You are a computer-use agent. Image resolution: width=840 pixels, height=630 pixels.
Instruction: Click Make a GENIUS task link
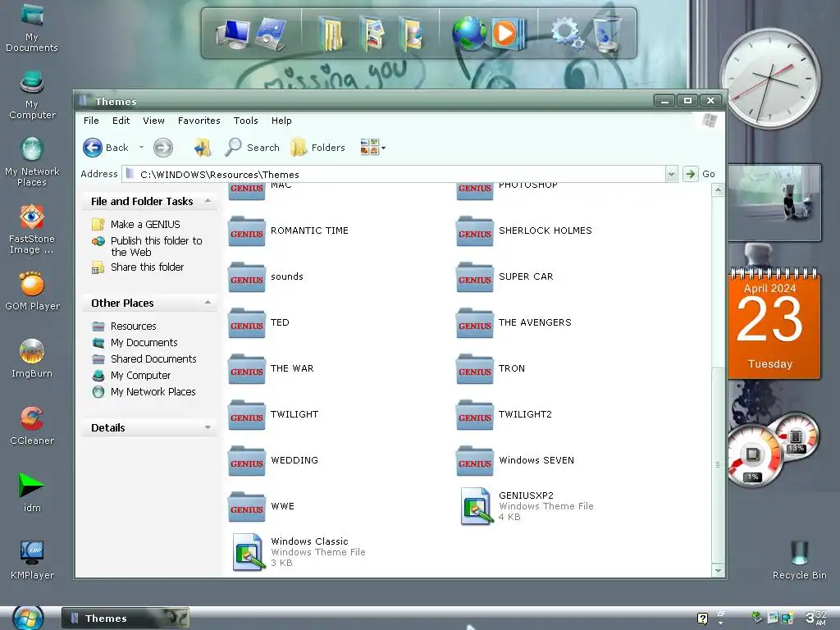145,225
